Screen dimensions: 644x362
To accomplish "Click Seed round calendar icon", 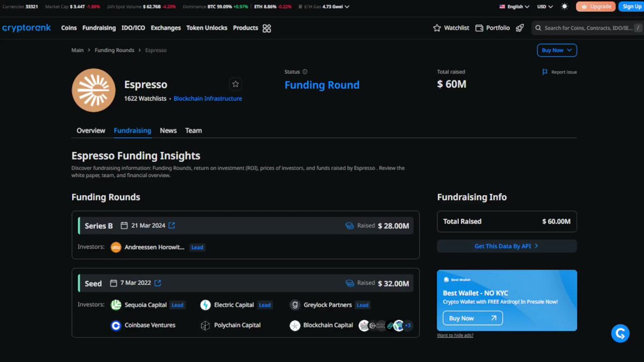I will click(114, 283).
